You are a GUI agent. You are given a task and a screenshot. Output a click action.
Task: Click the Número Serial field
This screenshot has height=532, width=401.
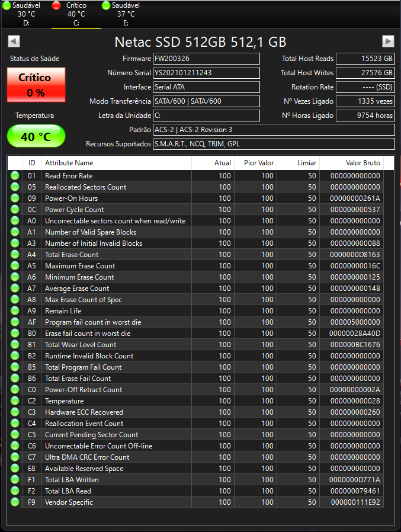click(x=207, y=73)
